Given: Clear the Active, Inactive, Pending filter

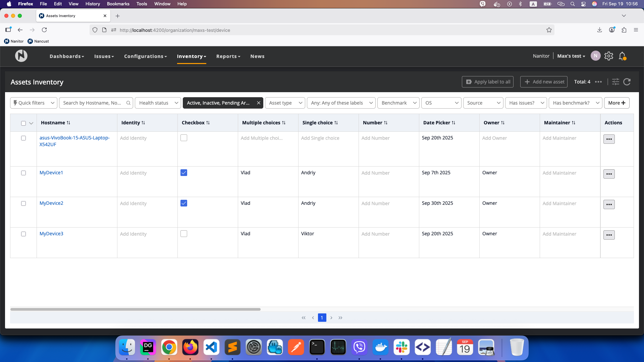Looking at the screenshot, I should 259,103.
